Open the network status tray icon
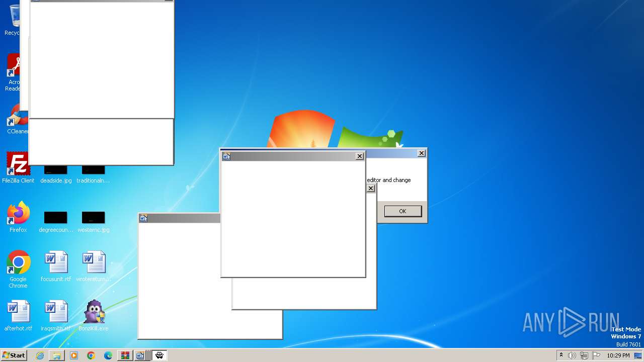Screen dimensions: 644x362 point(584,355)
